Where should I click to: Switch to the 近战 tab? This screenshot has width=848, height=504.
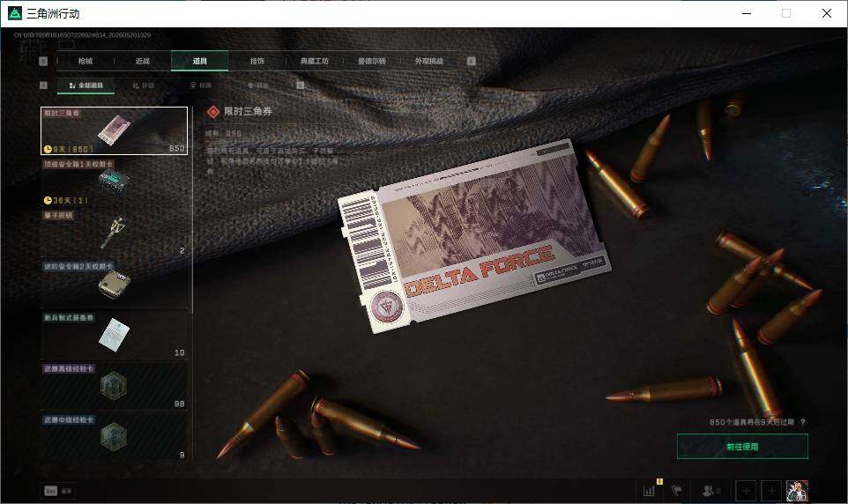(x=143, y=61)
